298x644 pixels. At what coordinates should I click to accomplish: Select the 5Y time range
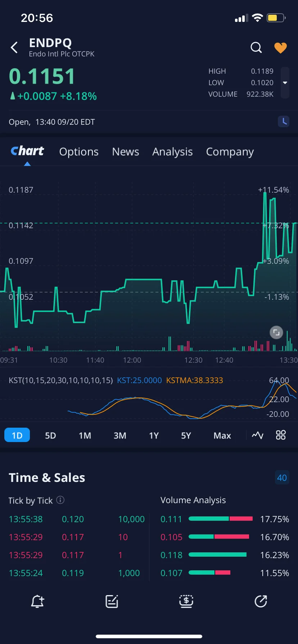coord(186,436)
